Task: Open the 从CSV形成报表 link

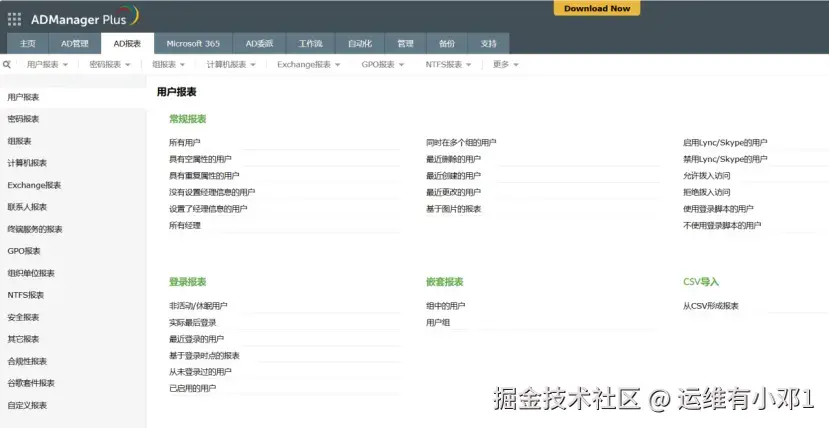Action: click(711, 306)
